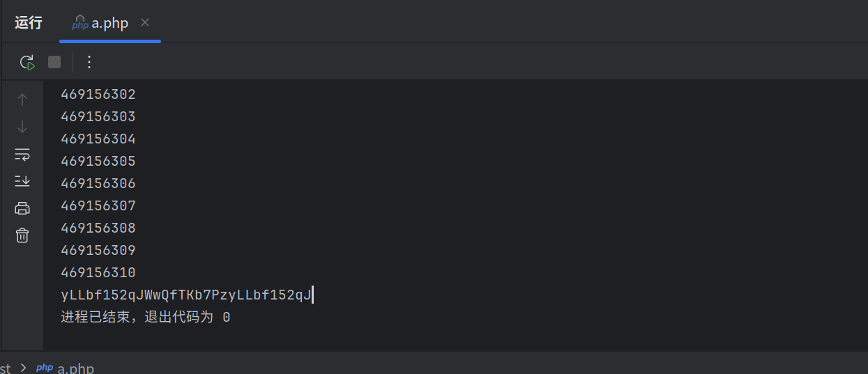Screen dimensions: 868x374
Task: Print the console output
Action: click(x=22, y=208)
